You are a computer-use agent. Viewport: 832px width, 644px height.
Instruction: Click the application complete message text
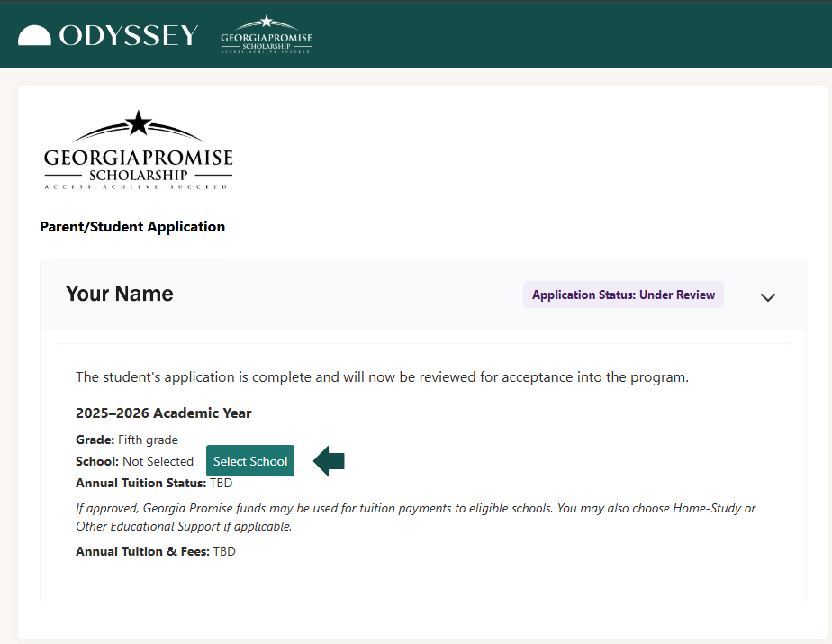click(x=382, y=377)
